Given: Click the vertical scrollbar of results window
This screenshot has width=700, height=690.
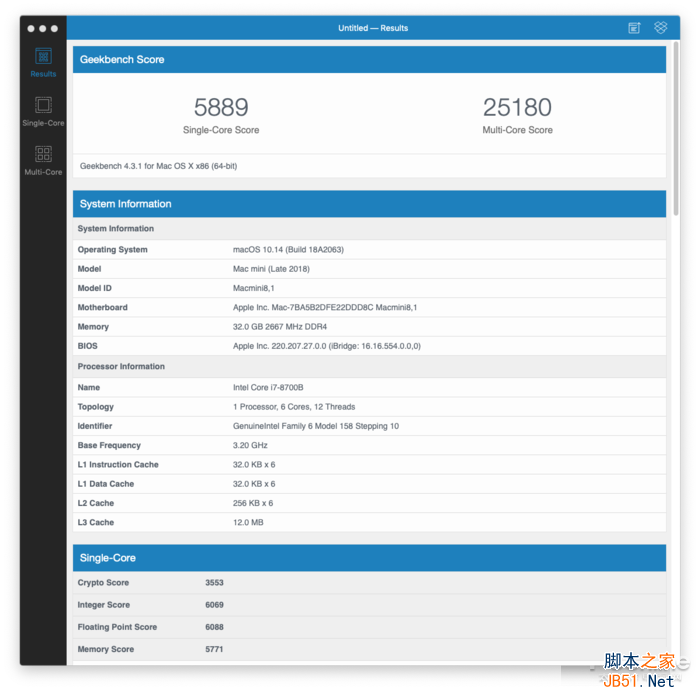Looking at the screenshot, I should point(676,129).
